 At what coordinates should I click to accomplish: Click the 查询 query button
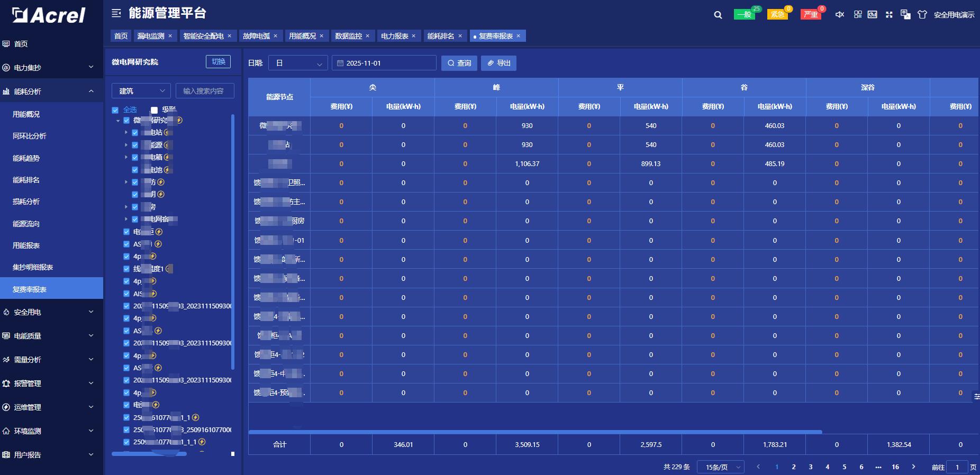[459, 63]
